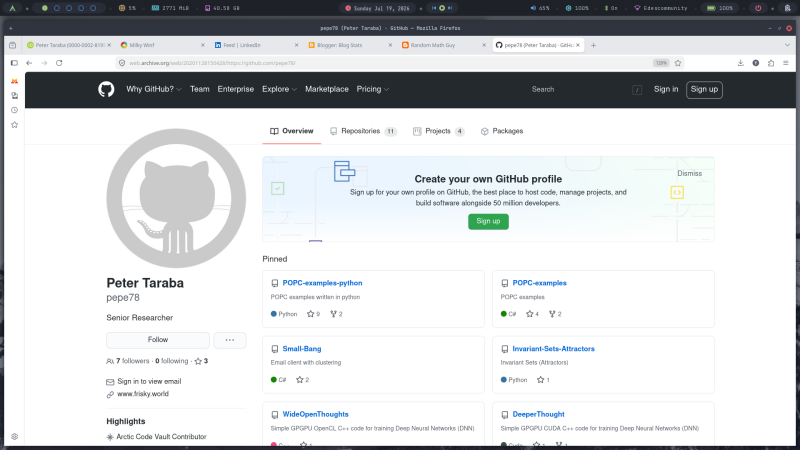Click Sign in to view email
Viewport: 800px width, 450px height.
149,382
